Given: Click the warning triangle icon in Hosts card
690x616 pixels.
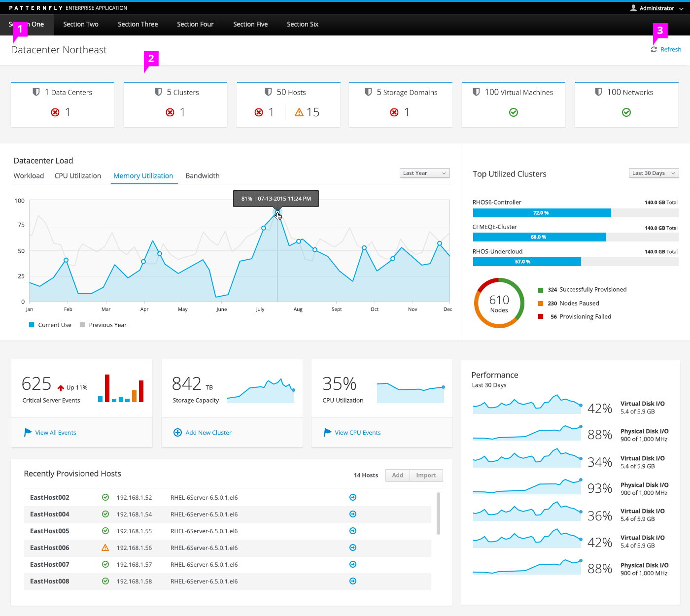Looking at the screenshot, I should [x=299, y=112].
